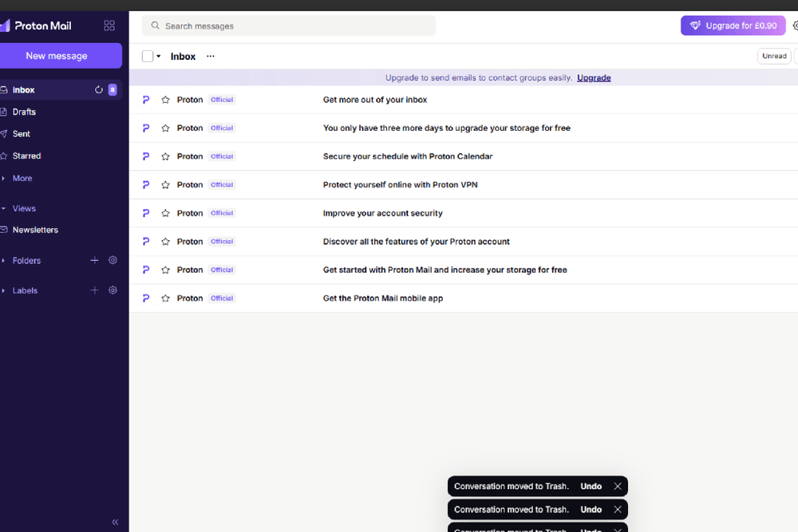Expand the Labels section

pyautogui.click(x=25, y=290)
